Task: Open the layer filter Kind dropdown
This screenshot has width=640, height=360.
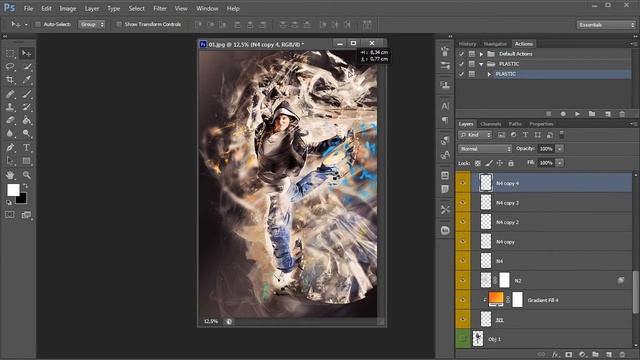Action: pos(476,135)
